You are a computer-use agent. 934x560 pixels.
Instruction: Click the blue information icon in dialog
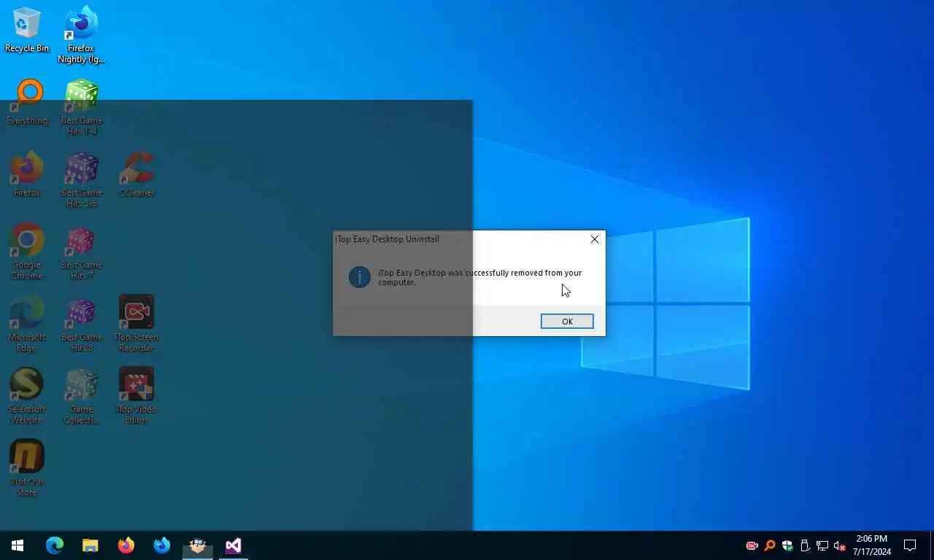[x=359, y=277]
